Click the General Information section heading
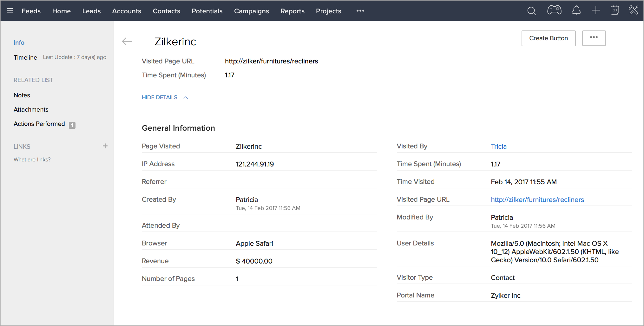Viewport: 644px width, 326px height. tap(178, 128)
